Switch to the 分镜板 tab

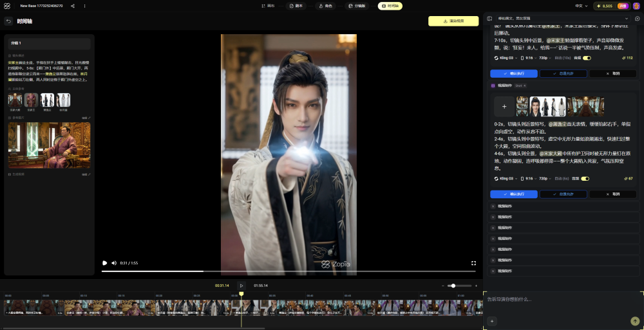click(357, 6)
